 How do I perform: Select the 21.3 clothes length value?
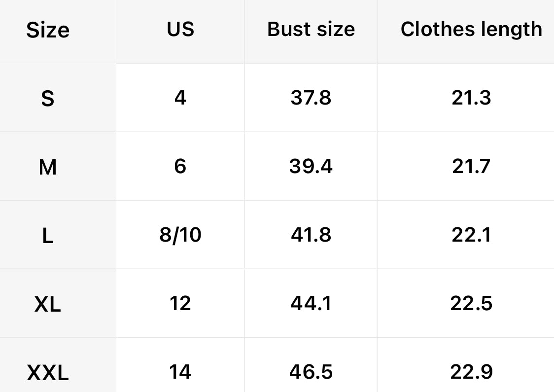click(471, 98)
